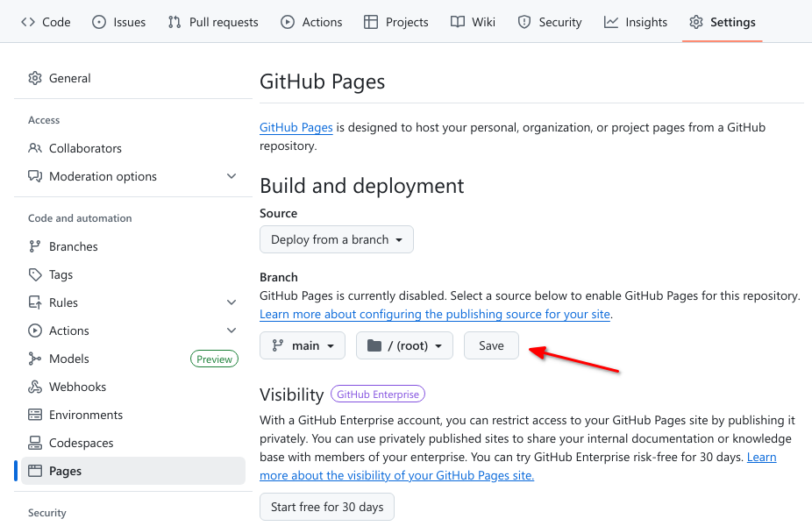
Task: Open General settings in sidebar
Action: (133, 78)
